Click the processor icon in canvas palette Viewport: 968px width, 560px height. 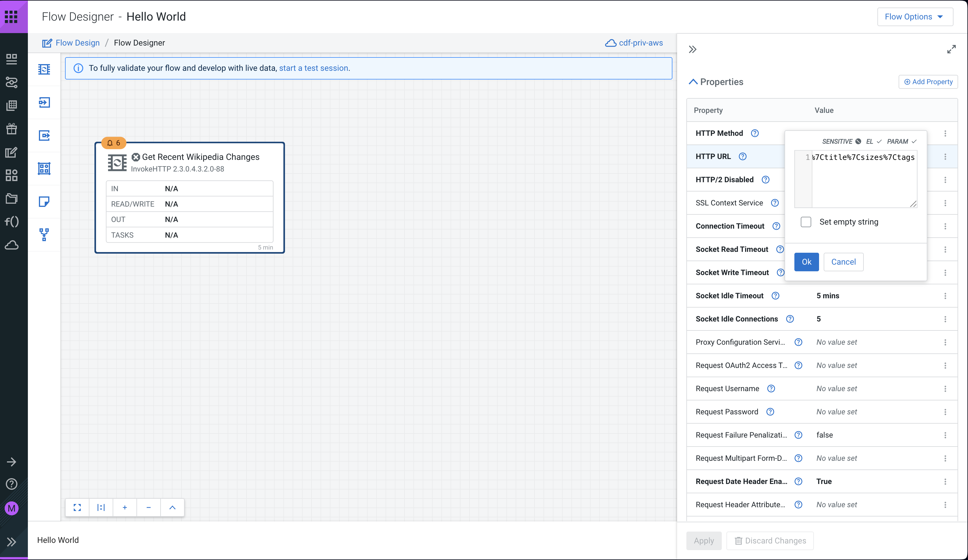pyautogui.click(x=44, y=69)
